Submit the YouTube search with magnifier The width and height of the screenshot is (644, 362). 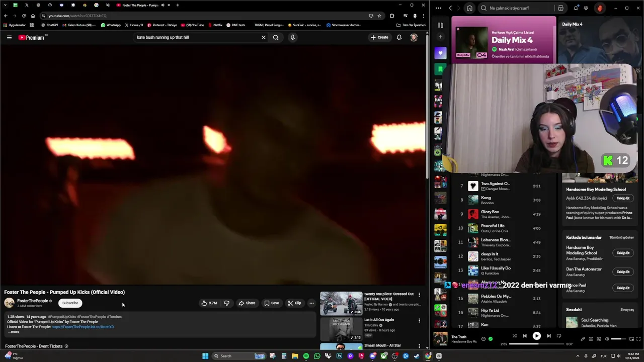[276, 37]
